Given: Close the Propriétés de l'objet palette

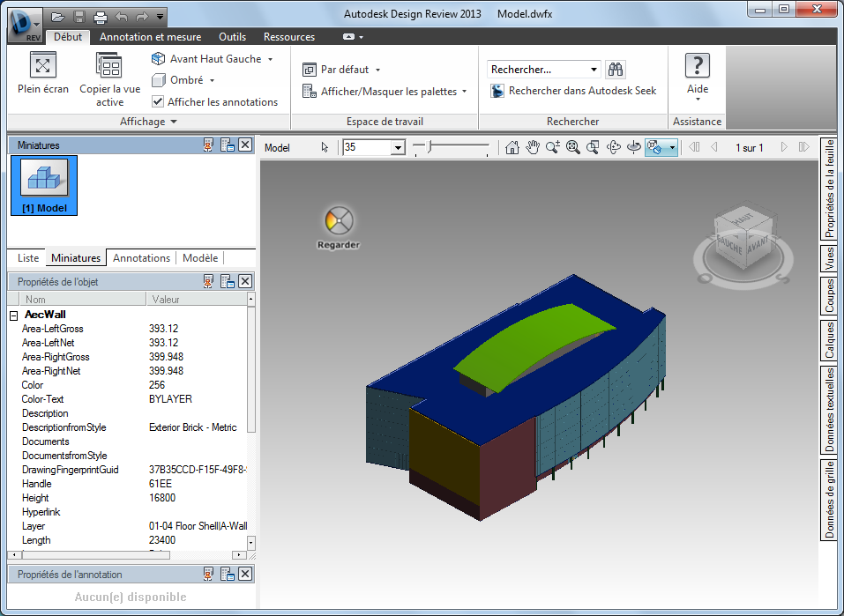Looking at the screenshot, I should tap(245, 281).
